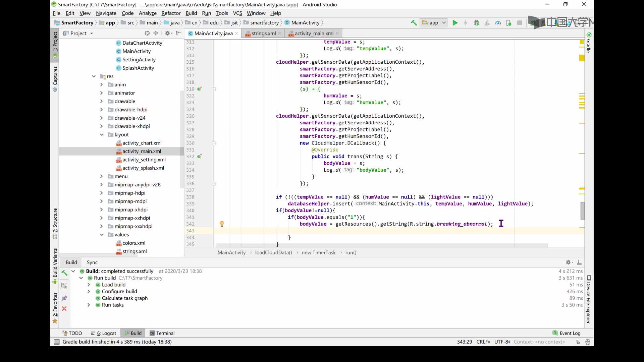The width and height of the screenshot is (644, 362).
Task: Collapse the res folder
Action: (94, 76)
